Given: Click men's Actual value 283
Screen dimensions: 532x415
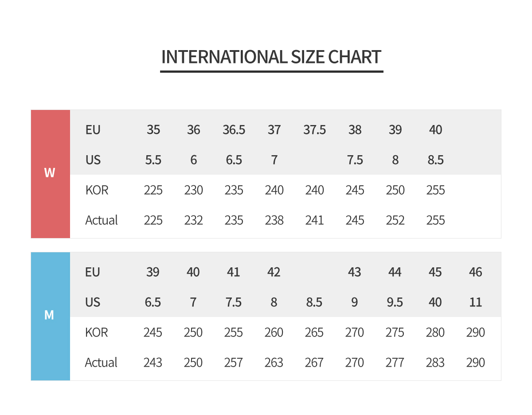Looking at the screenshot, I should tap(435, 363).
